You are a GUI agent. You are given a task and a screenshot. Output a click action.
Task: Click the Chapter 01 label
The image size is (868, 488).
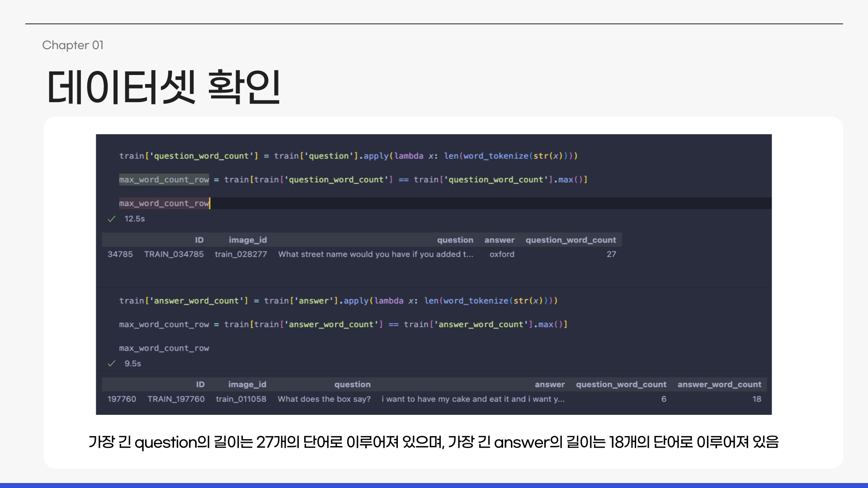click(73, 45)
